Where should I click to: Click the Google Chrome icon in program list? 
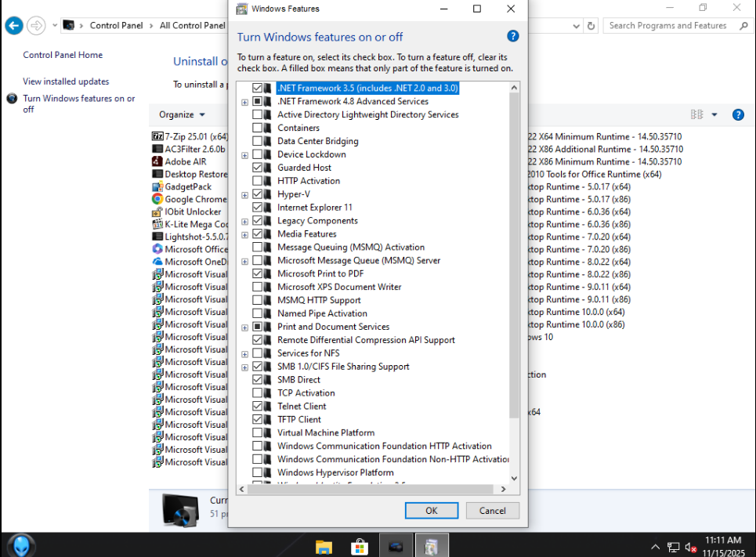pos(157,199)
